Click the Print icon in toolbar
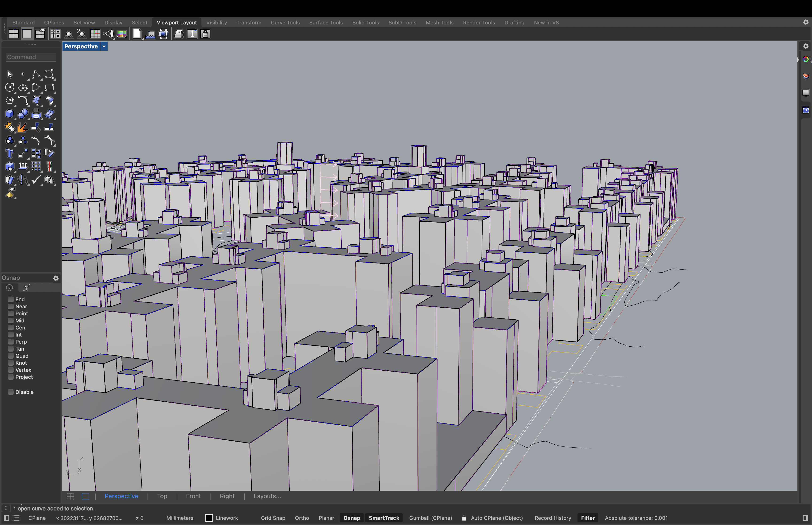The height and width of the screenshot is (525, 812). (x=179, y=34)
